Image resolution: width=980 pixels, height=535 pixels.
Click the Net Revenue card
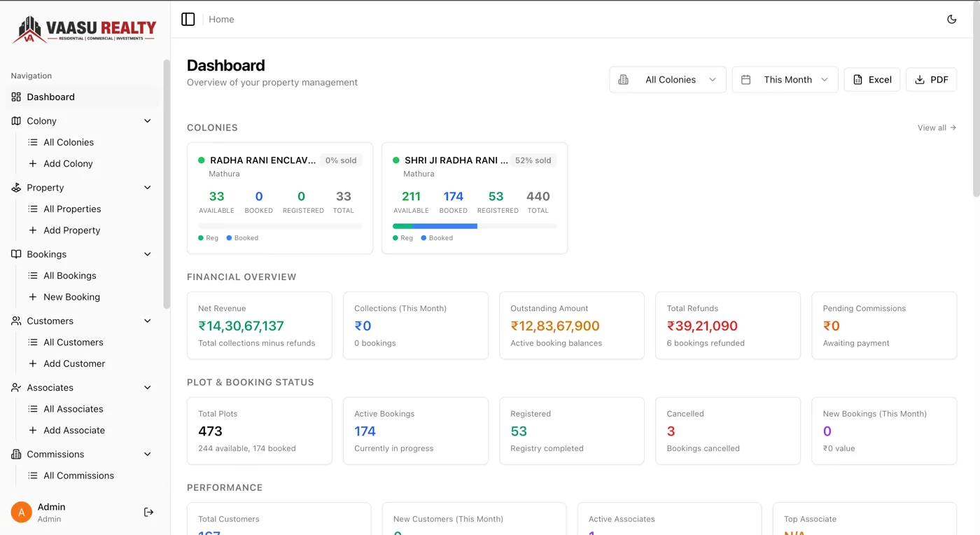click(x=260, y=326)
